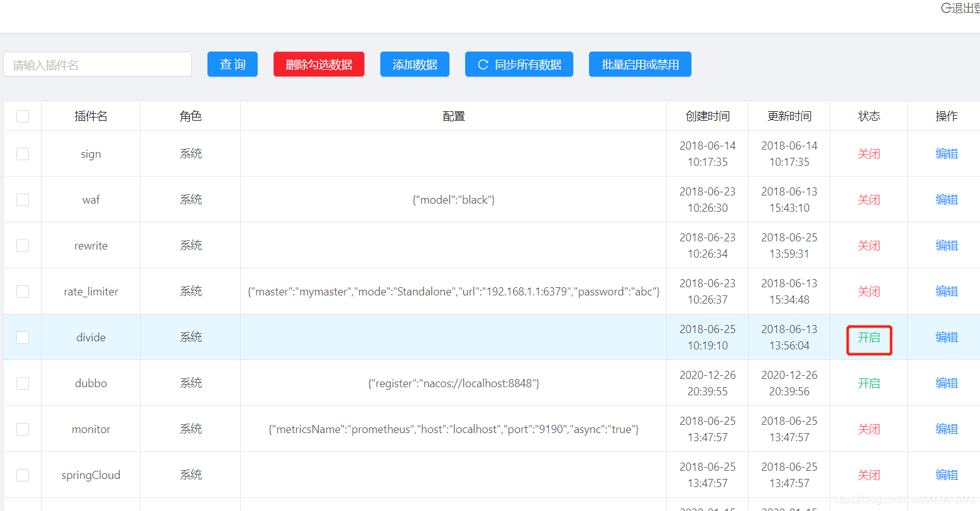Click the sign plugin name cell
This screenshot has width=980, height=511.
tap(91, 154)
